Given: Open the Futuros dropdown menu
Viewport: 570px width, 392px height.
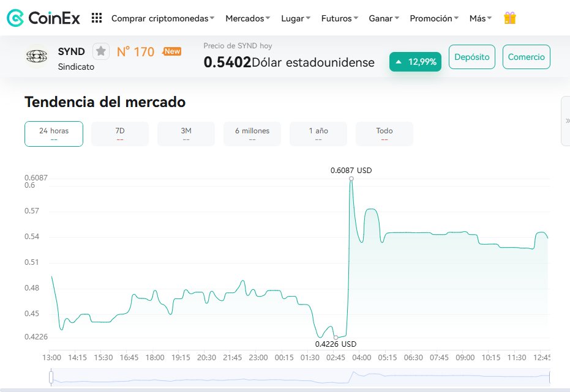Looking at the screenshot, I should coord(340,18).
